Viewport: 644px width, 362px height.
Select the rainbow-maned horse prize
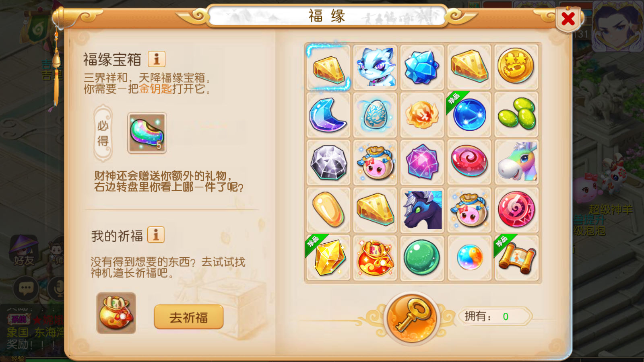(x=516, y=162)
